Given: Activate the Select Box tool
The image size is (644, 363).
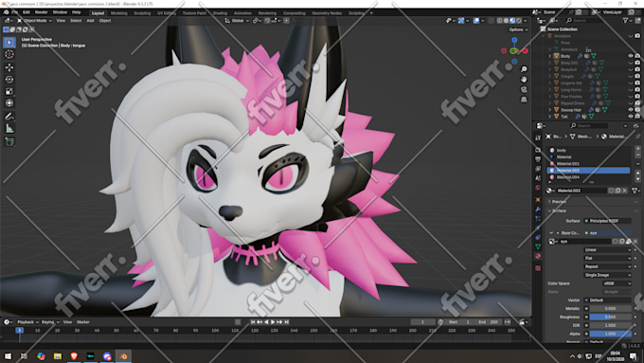Looking at the screenshot, I should [9, 42].
